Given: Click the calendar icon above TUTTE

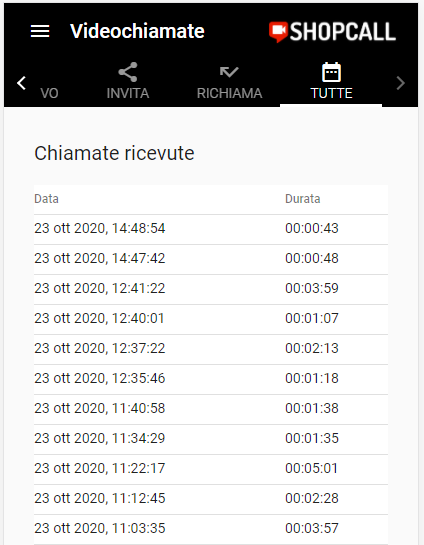Looking at the screenshot, I should pyautogui.click(x=331, y=72).
